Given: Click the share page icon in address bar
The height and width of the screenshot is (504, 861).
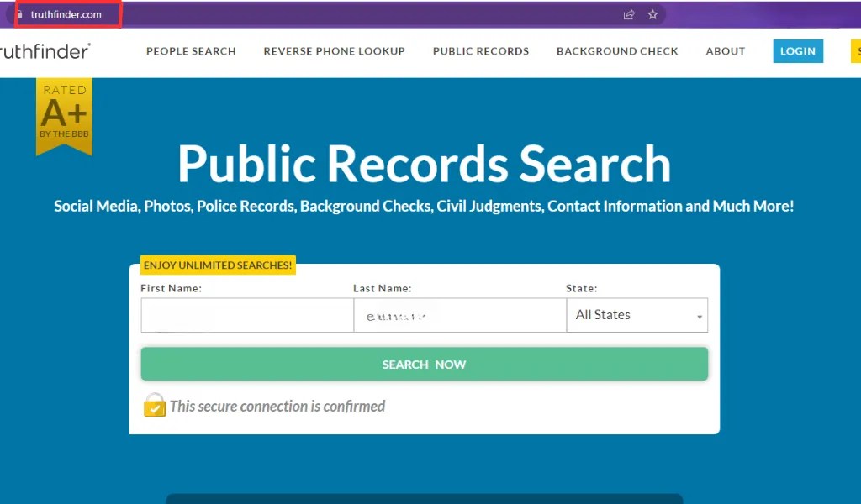Looking at the screenshot, I should (x=629, y=15).
